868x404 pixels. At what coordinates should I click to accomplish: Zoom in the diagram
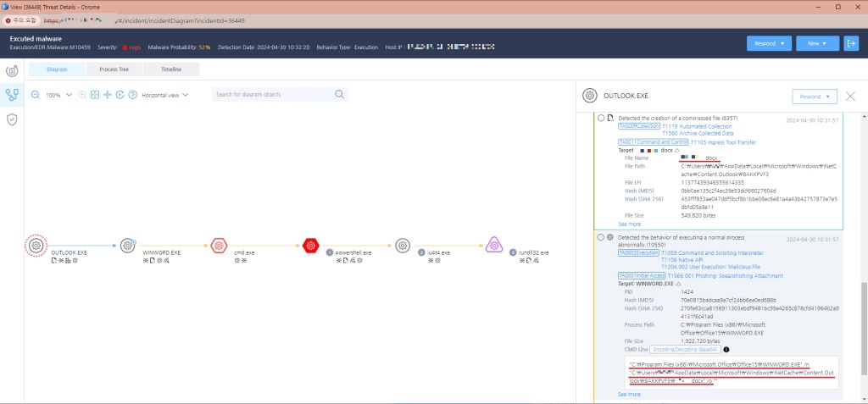pos(82,95)
